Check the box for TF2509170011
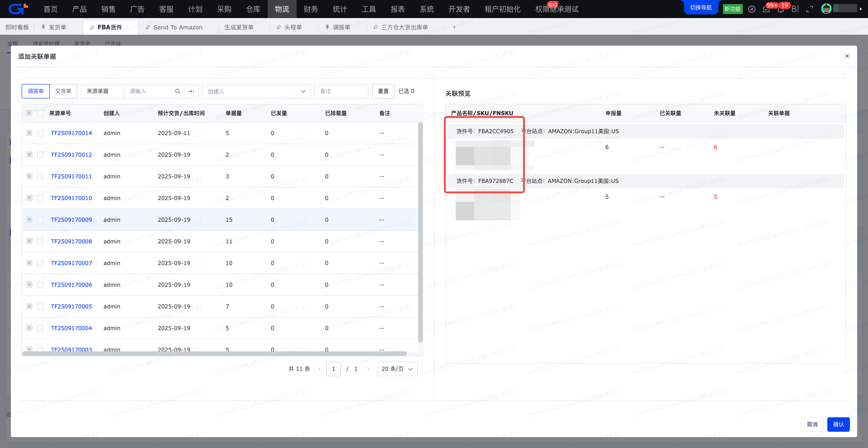The width and height of the screenshot is (868, 448). coord(40,177)
